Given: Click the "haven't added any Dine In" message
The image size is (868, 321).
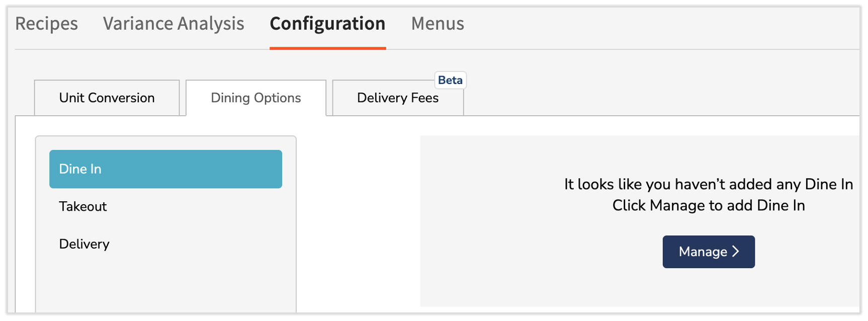Looking at the screenshot, I should 708,184.
